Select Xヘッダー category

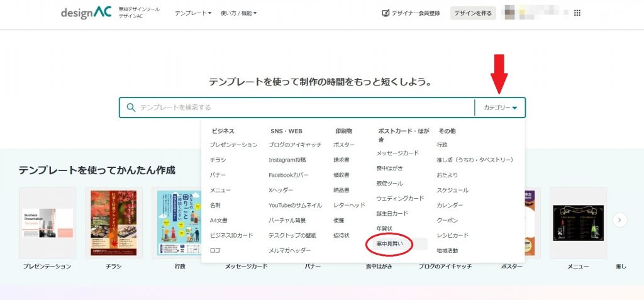tap(281, 191)
